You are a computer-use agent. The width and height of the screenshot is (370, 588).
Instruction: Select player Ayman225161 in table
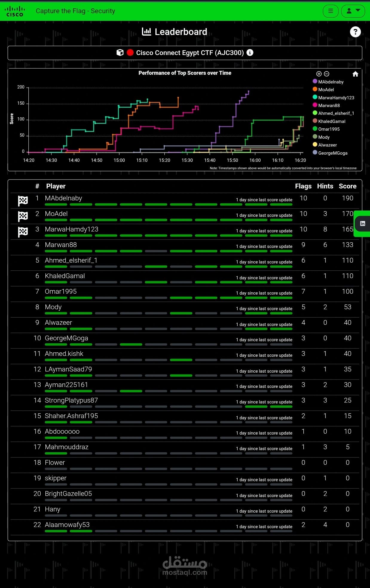(x=66, y=385)
